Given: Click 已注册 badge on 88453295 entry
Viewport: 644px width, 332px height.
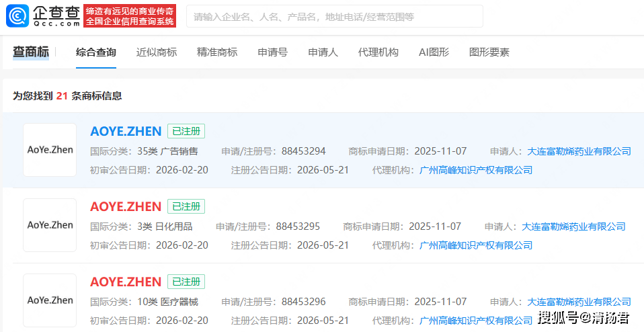Looking at the screenshot, I should [x=186, y=206].
